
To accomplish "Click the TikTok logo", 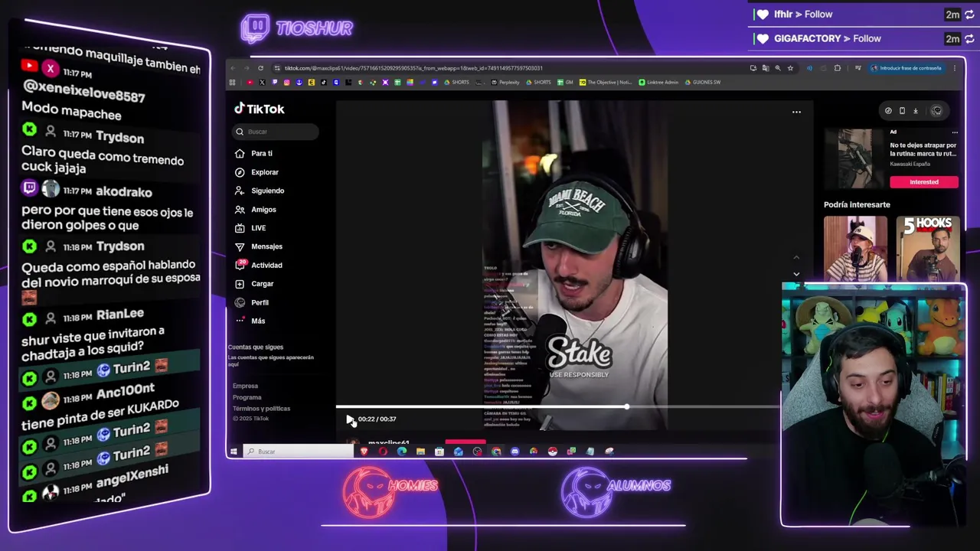I will coord(260,109).
